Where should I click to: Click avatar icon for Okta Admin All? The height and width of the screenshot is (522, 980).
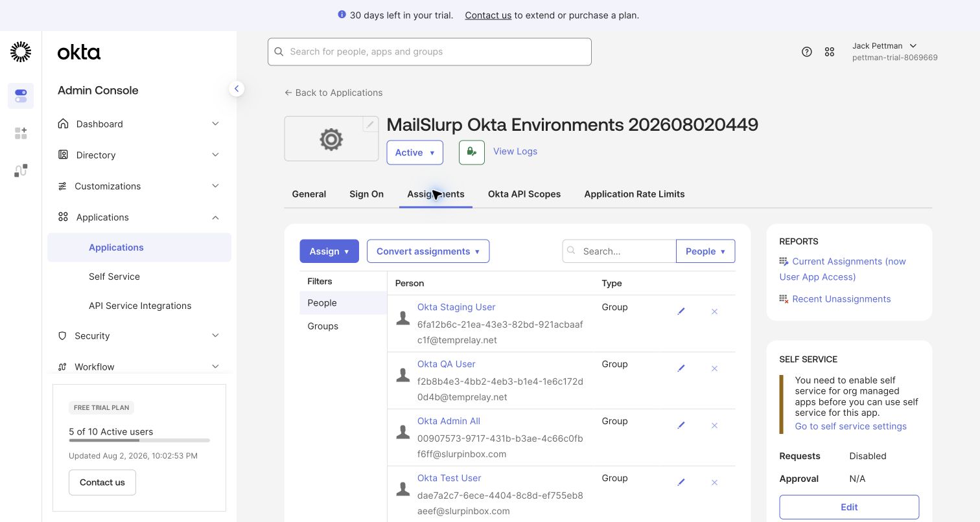[403, 431]
